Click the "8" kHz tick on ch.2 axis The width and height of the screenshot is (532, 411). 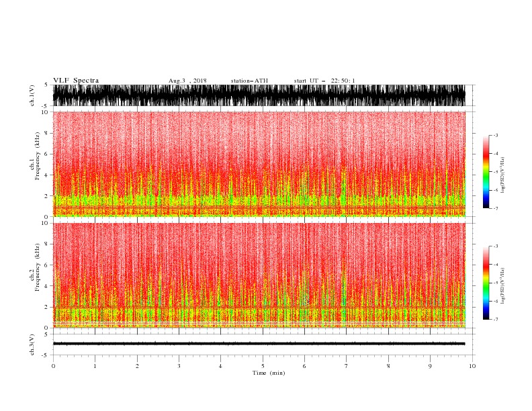click(x=46, y=244)
